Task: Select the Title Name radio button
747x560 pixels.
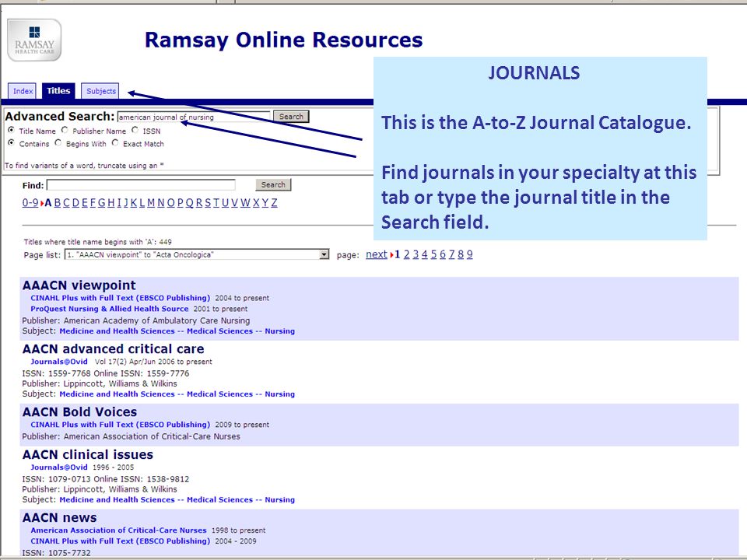Action: coord(11,130)
